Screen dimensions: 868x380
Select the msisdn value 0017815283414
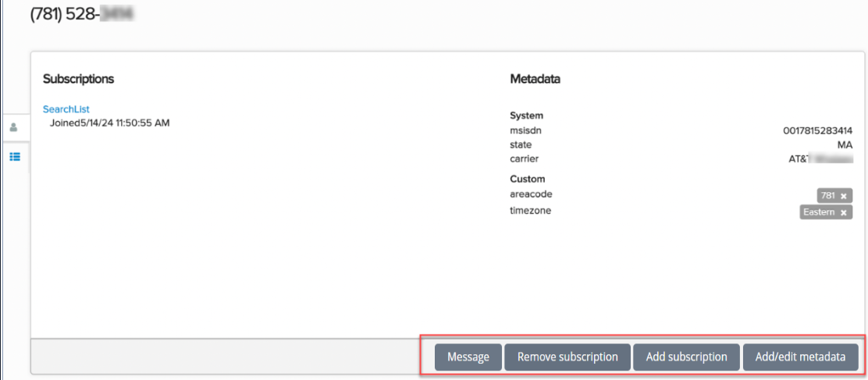817,131
